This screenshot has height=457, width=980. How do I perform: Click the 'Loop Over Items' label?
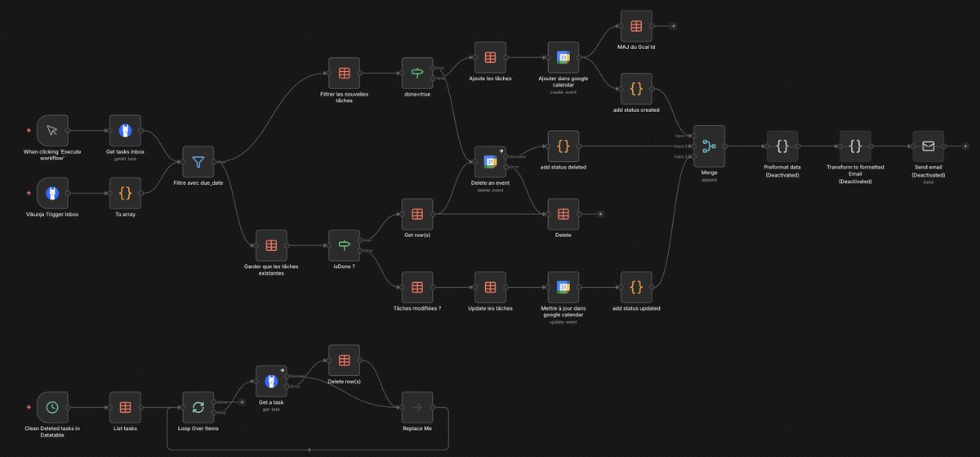click(x=198, y=428)
